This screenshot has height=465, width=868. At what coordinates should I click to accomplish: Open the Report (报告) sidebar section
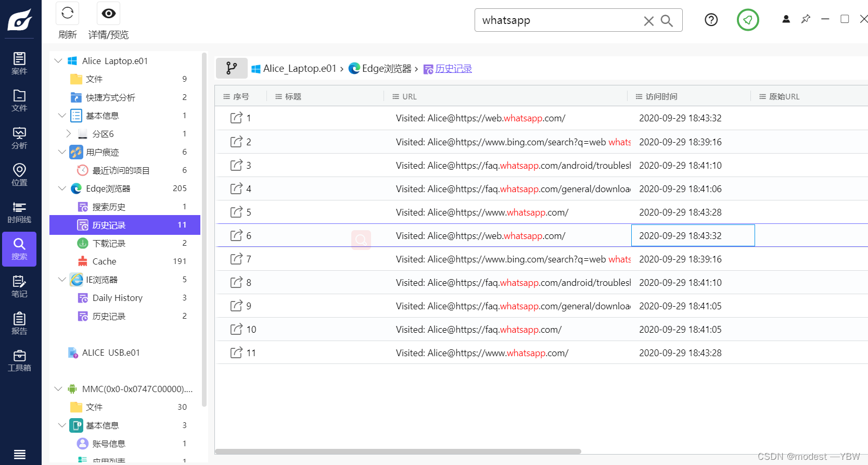pos(19,323)
